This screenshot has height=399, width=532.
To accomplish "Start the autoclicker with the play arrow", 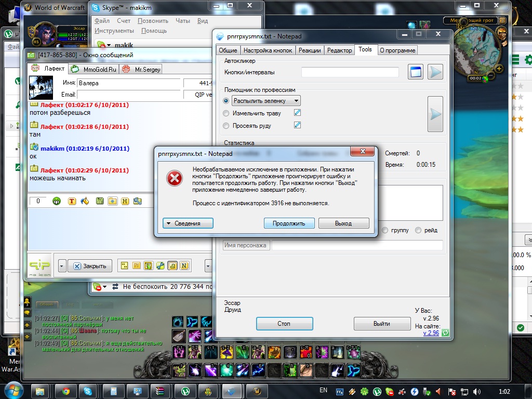I will [435, 72].
